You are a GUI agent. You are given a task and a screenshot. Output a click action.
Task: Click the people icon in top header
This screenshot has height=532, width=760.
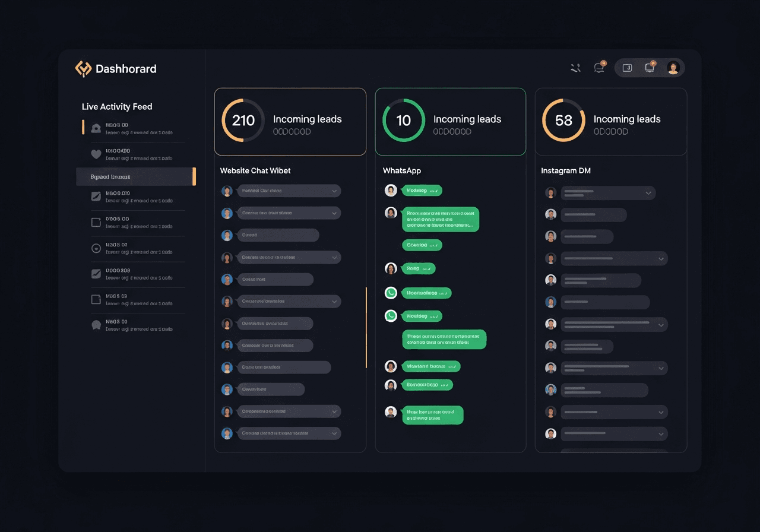click(575, 68)
